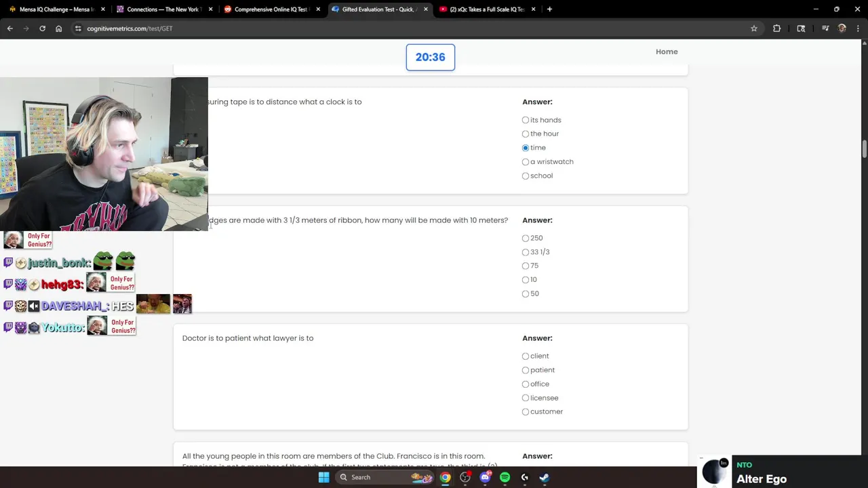
Task: Select answer 50
Action: pos(526,293)
